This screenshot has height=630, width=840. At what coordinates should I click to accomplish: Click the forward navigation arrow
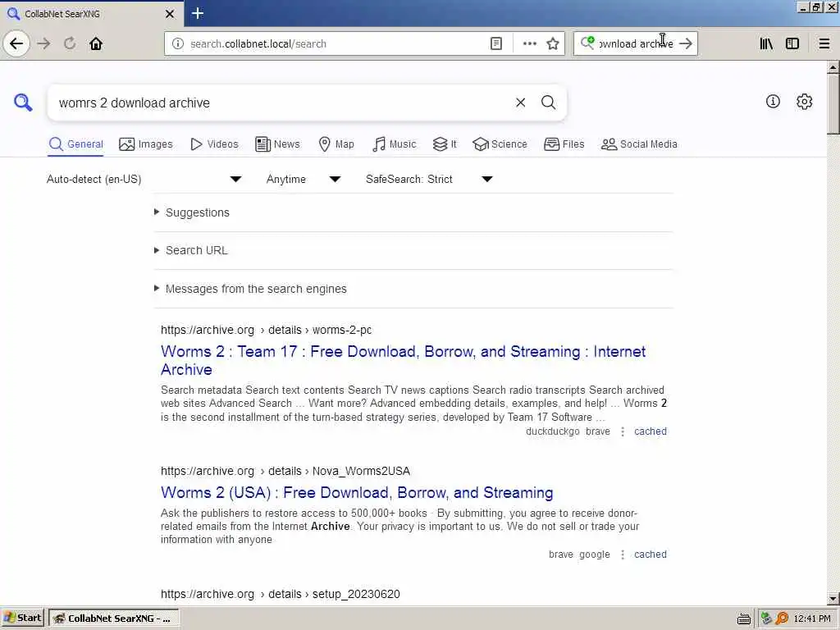tap(44, 43)
